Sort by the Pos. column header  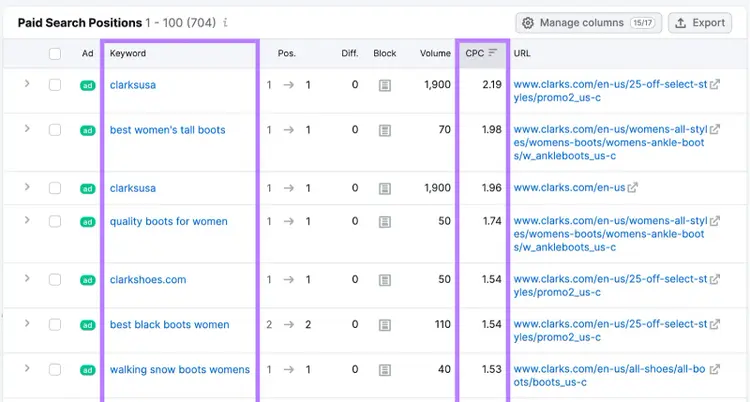point(287,53)
